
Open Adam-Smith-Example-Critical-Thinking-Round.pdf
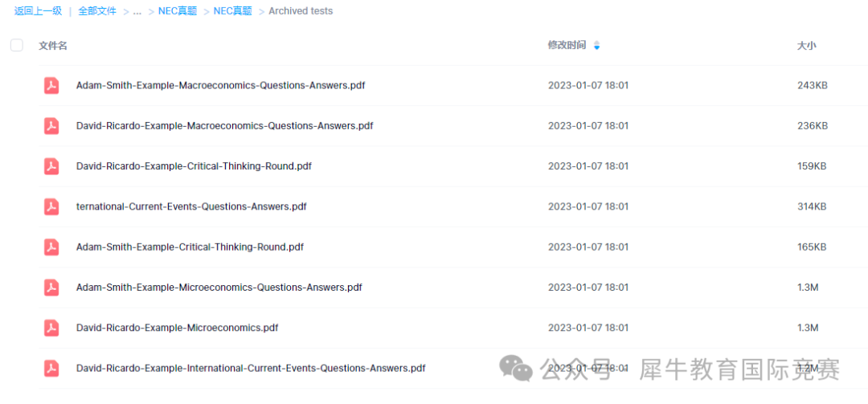pos(190,247)
